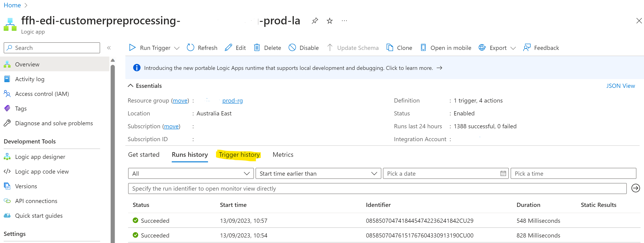Screen dimensions: 644x243
Task: Click the Open in mobile phone icon
Action: click(x=423, y=48)
